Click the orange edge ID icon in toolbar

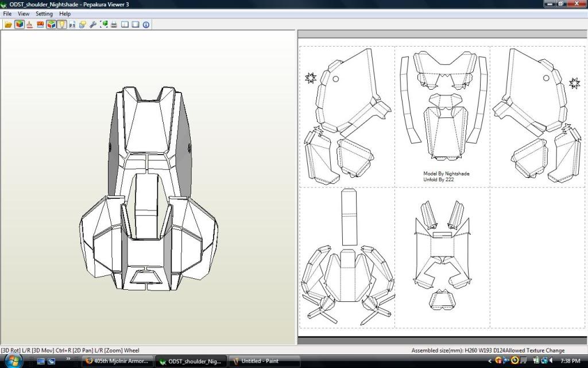coord(40,24)
